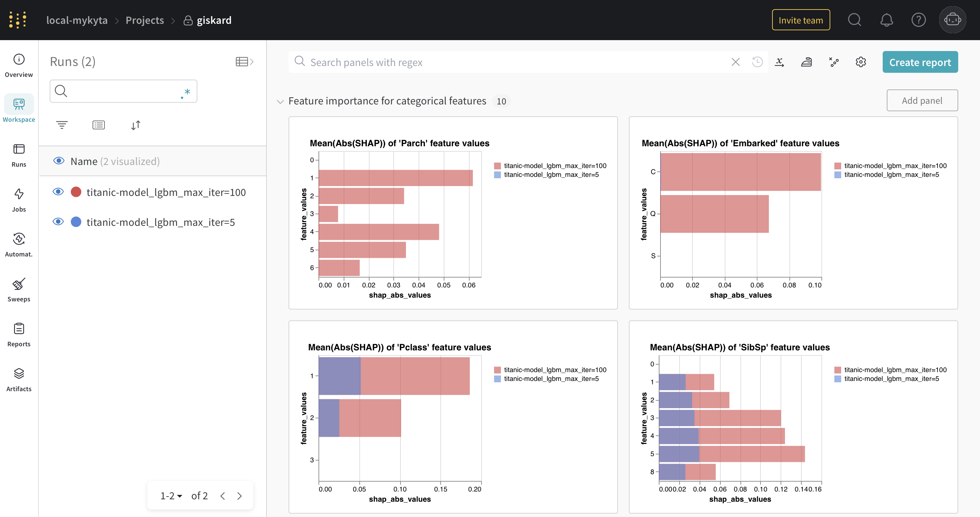Open giskard project breadcrumb
The height and width of the screenshot is (517, 980).
click(214, 20)
